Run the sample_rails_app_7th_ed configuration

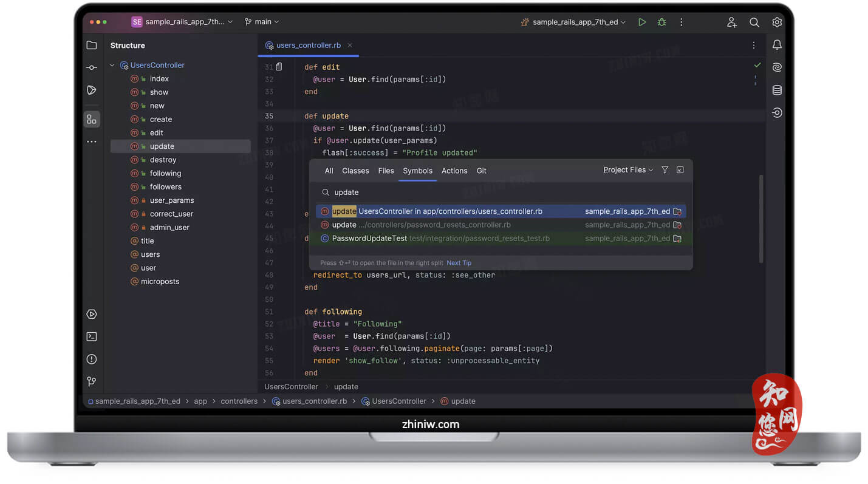tap(642, 22)
